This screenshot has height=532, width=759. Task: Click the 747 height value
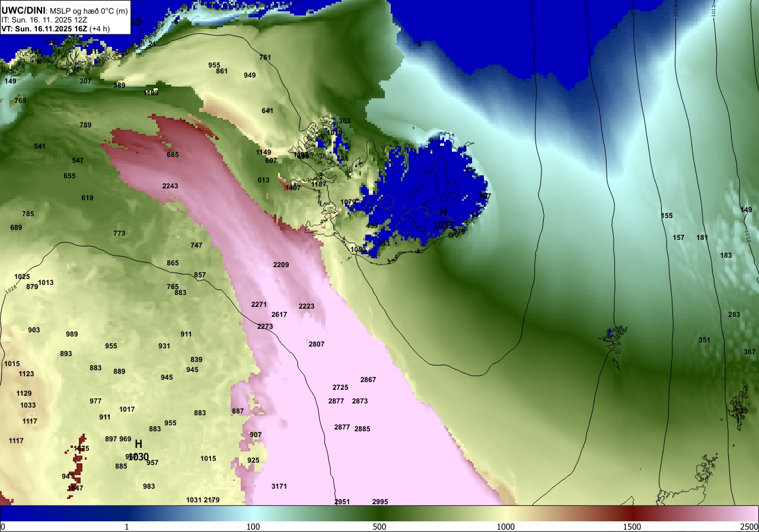pyautogui.click(x=196, y=245)
